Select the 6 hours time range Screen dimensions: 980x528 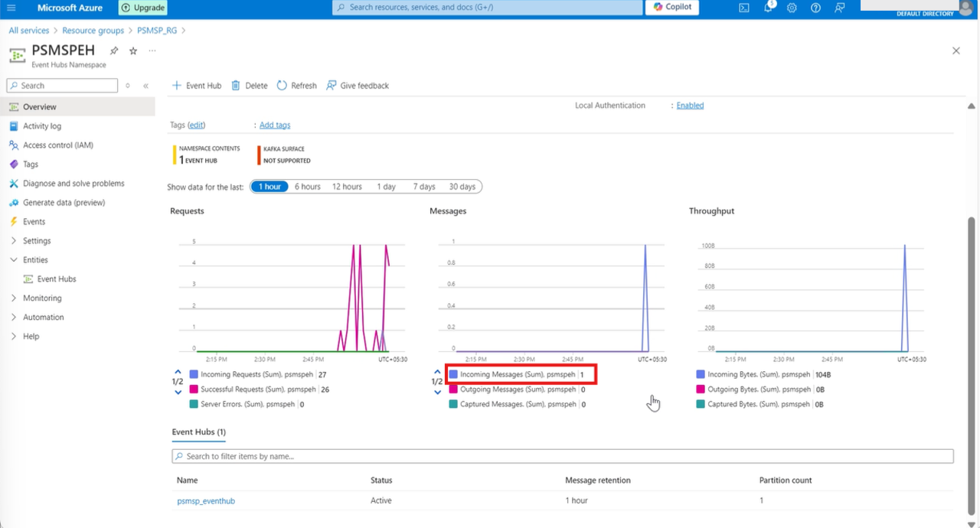(x=308, y=187)
